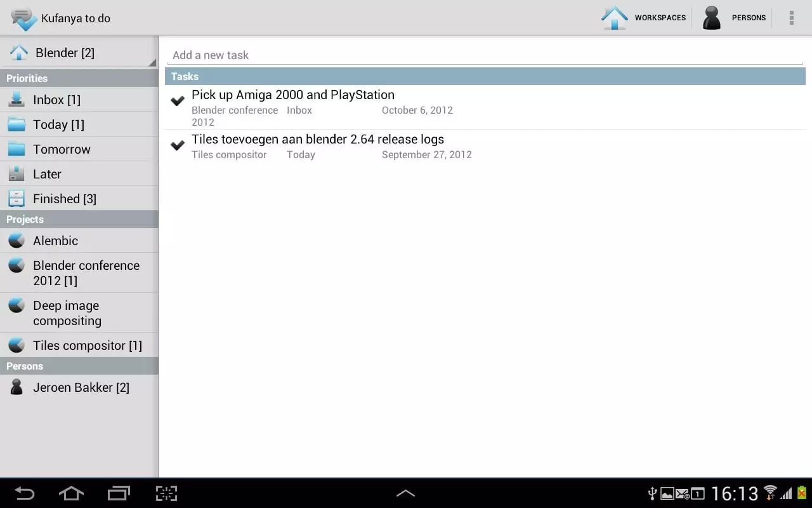The image size is (812, 508).
Task: Tap the recent apps navigation button
Action: (x=119, y=493)
